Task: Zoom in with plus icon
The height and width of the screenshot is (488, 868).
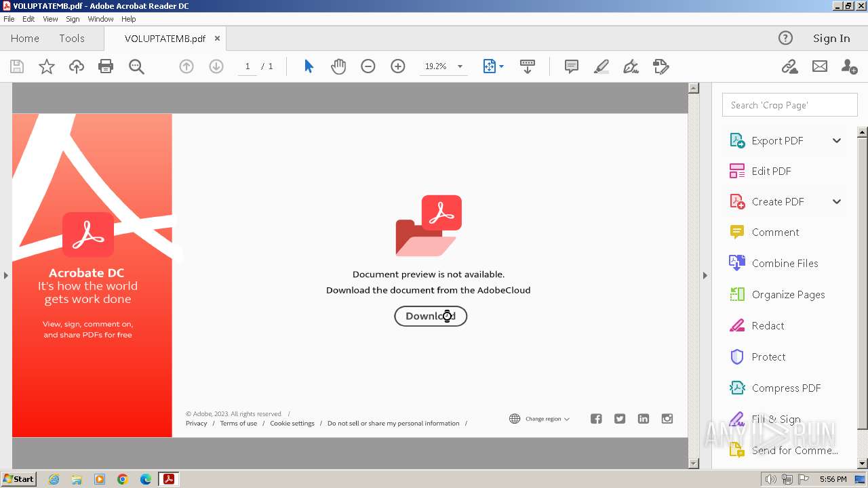Action: click(x=398, y=66)
